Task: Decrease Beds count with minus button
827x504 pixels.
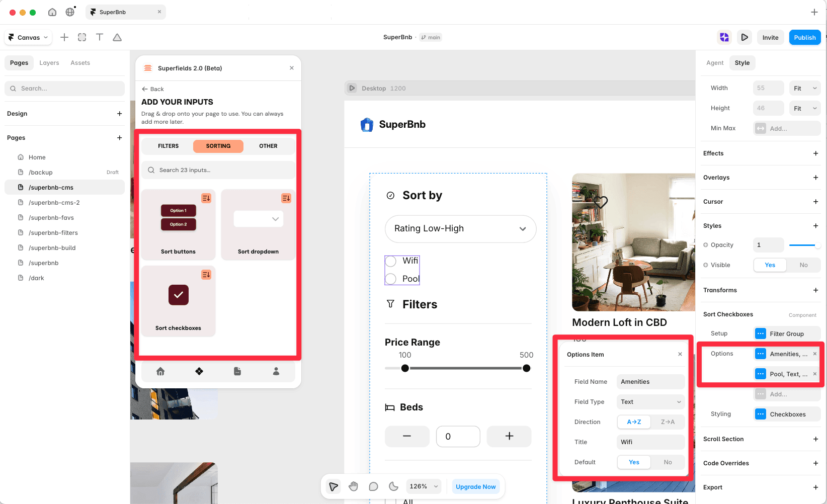Action: coord(407,436)
